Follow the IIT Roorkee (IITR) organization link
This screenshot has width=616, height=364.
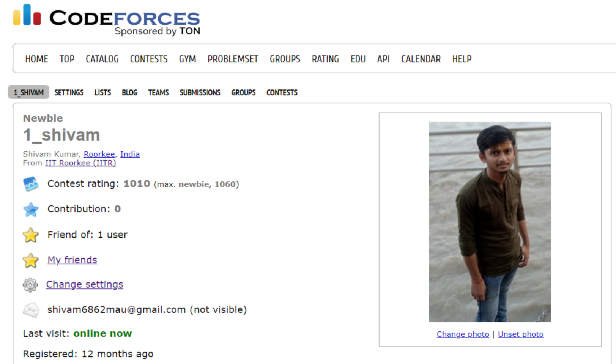tap(81, 163)
